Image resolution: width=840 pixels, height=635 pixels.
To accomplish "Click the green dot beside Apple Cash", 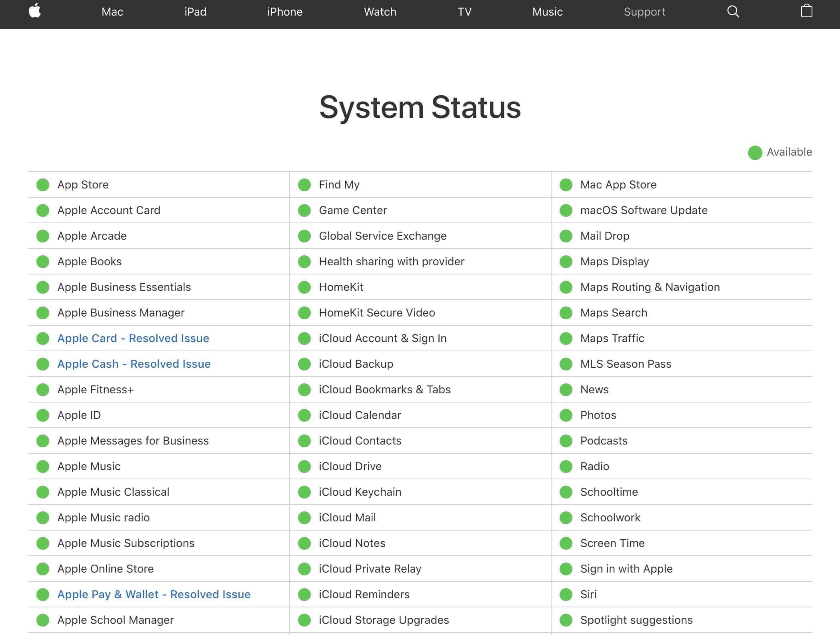I will tap(43, 364).
